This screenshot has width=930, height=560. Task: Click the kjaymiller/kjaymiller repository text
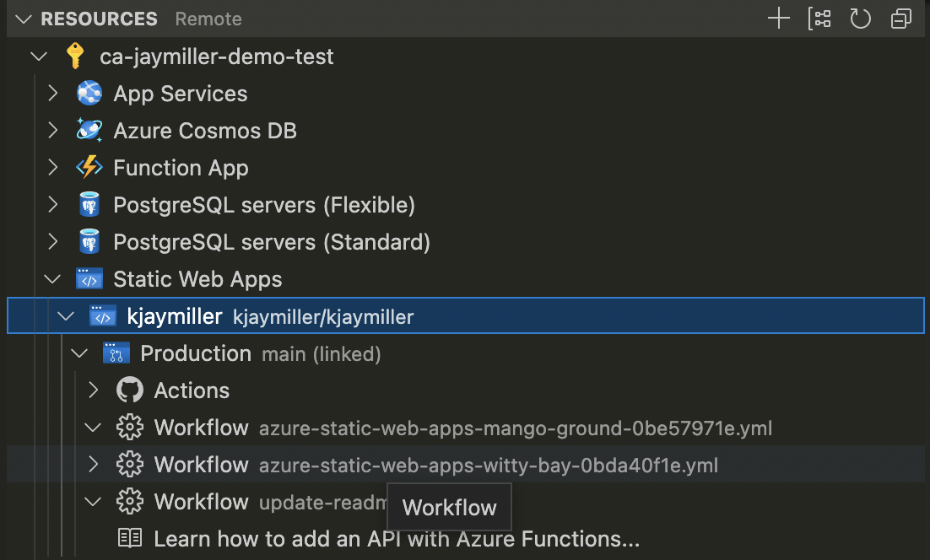tap(323, 318)
